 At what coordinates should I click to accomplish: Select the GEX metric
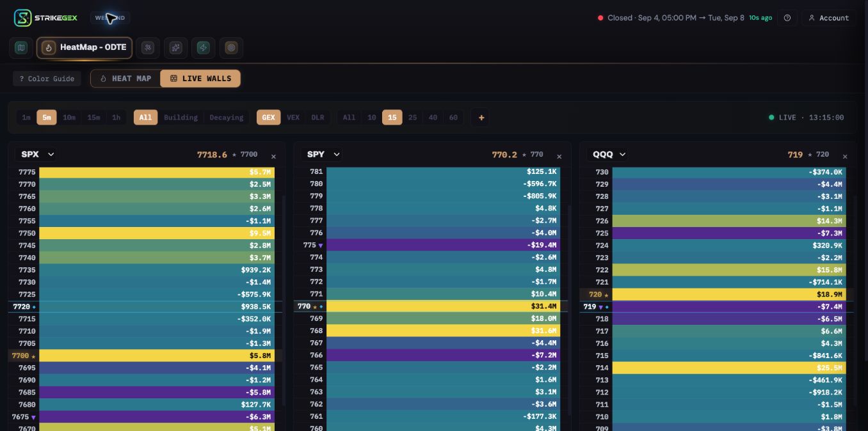click(268, 118)
